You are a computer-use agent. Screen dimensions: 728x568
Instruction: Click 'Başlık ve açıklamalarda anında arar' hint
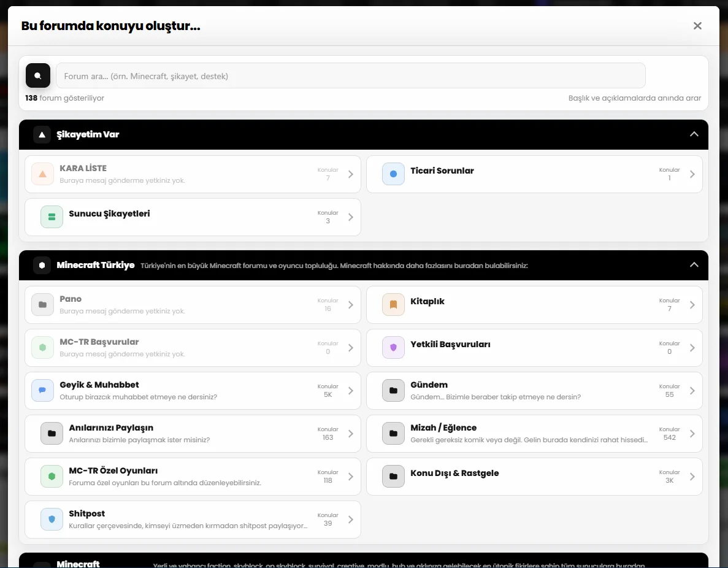tap(635, 98)
